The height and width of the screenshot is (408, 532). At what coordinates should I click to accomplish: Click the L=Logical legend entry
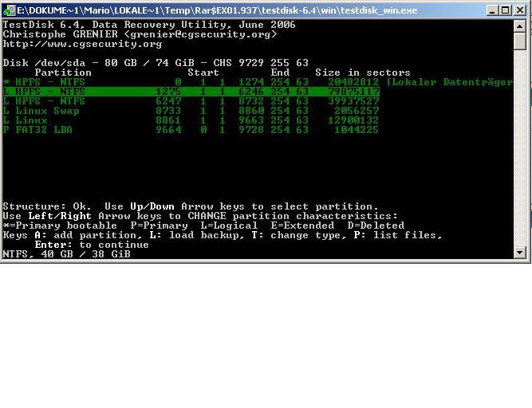[229, 226]
